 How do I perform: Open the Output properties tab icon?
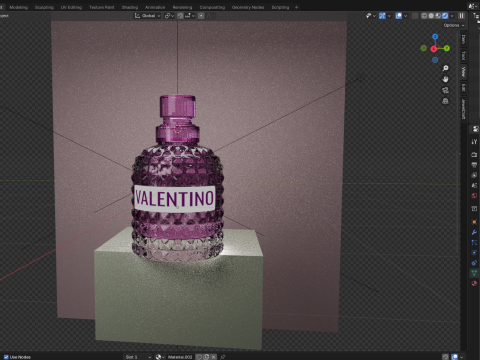[474, 165]
